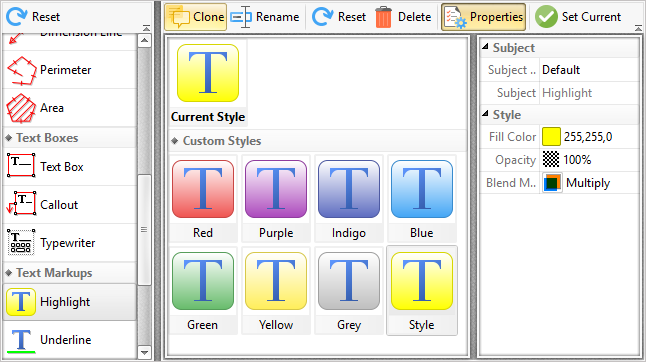Select the Perimeter tool

point(69,70)
